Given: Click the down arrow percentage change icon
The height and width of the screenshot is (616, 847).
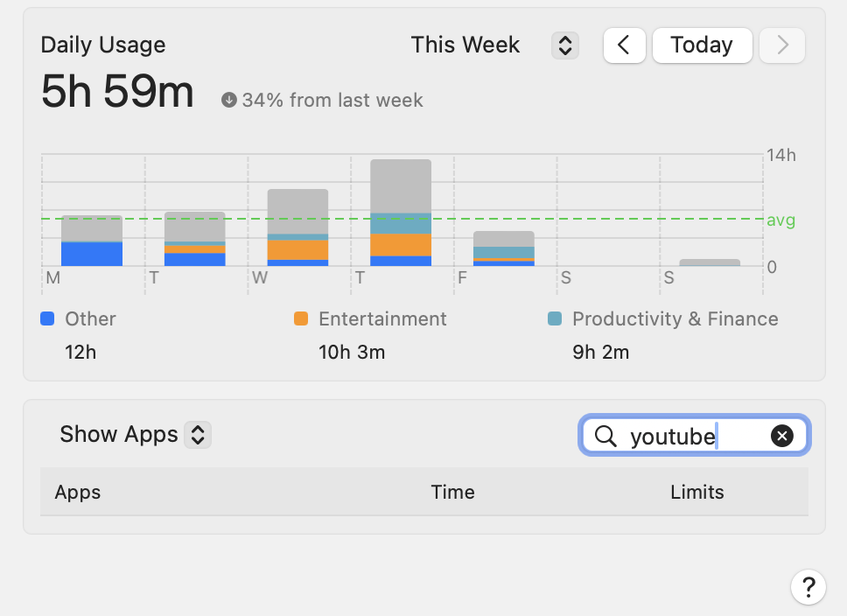Looking at the screenshot, I should coord(229,101).
